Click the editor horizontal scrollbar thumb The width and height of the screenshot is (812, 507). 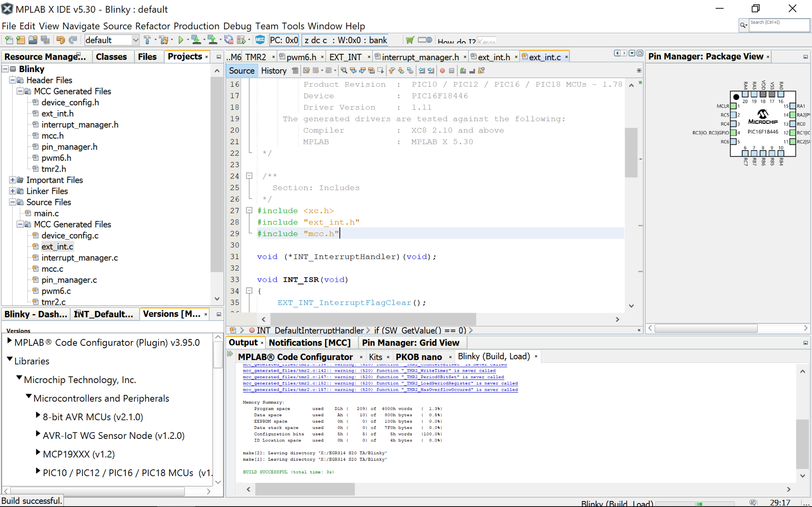(373, 319)
